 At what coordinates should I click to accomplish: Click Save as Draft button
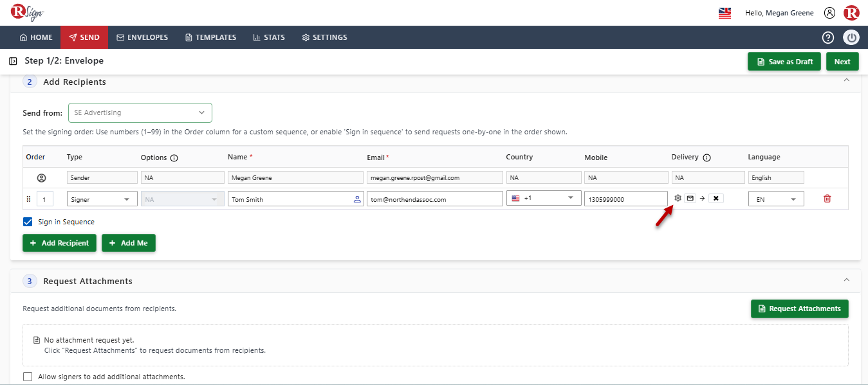[785, 62]
